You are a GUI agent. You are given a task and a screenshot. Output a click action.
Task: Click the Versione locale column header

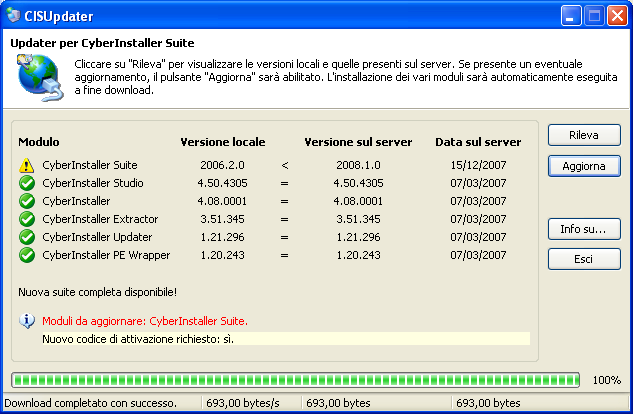point(223,142)
